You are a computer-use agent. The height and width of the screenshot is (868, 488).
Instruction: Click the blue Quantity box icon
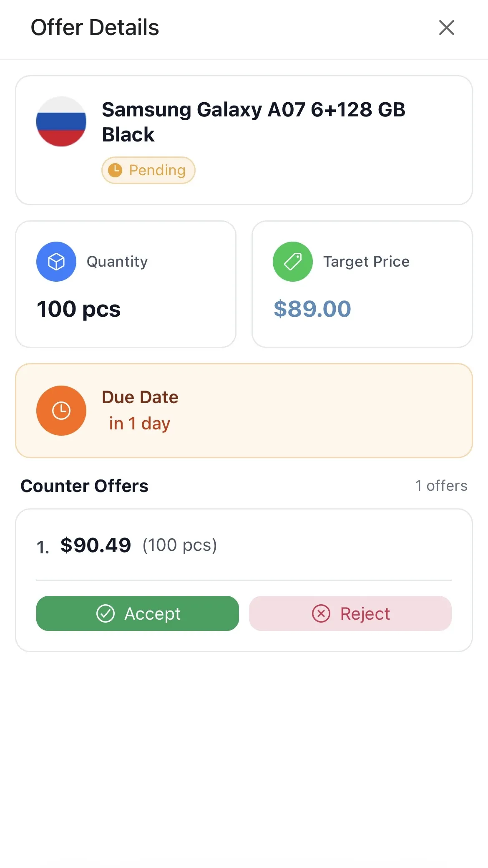tap(56, 262)
